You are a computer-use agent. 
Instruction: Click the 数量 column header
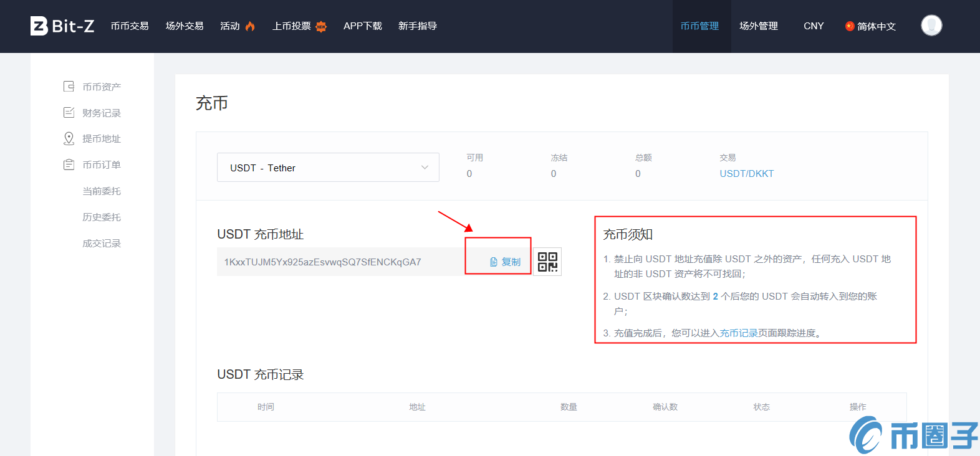(x=569, y=407)
